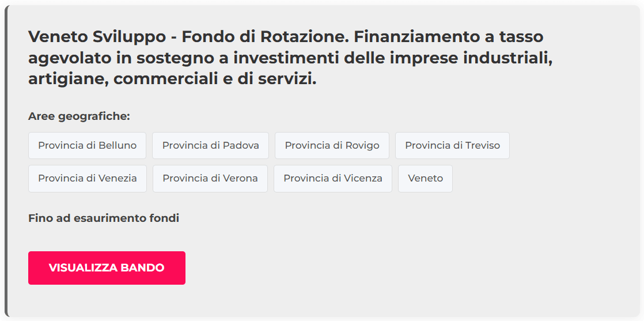Pick the Provincia di Treviso tag

(x=452, y=145)
